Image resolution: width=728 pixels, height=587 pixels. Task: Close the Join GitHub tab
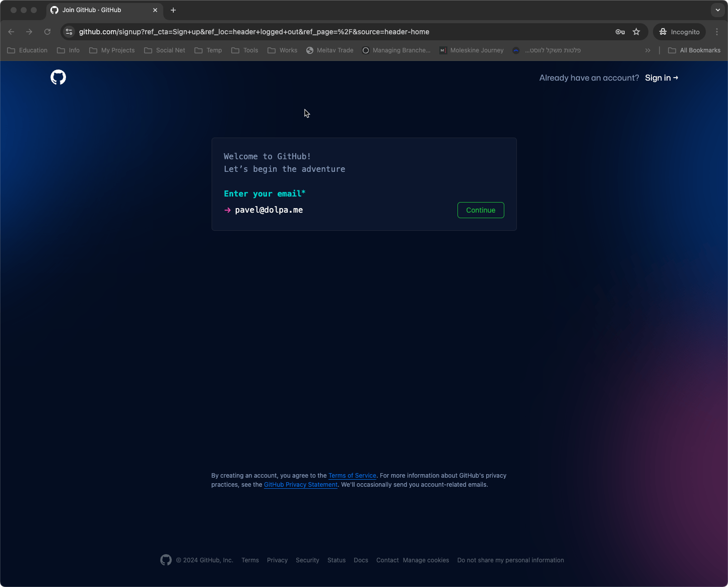point(155,10)
